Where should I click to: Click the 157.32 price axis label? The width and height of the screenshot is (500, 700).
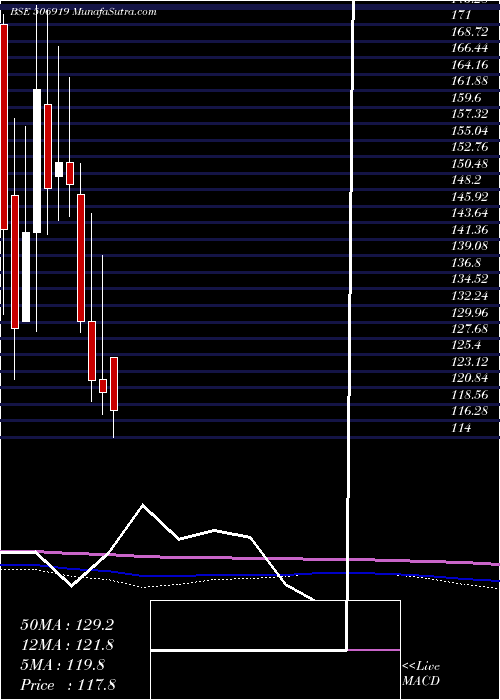(x=470, y=114)
